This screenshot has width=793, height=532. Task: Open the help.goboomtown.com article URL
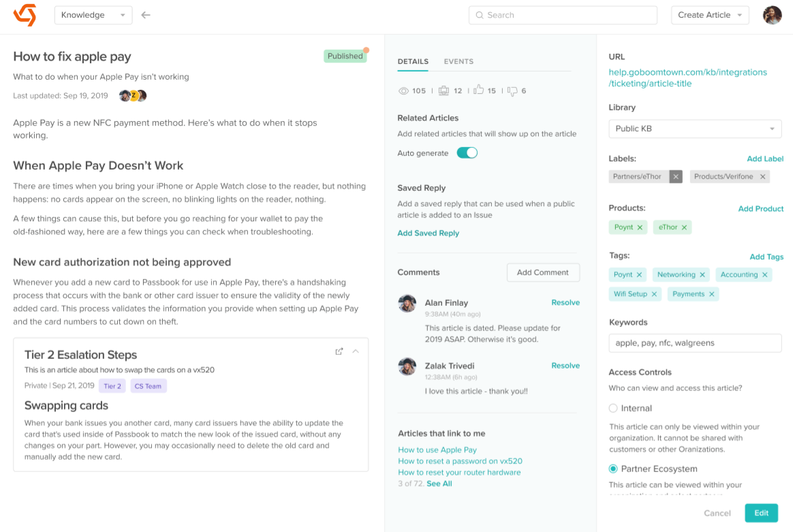point(687,78)
